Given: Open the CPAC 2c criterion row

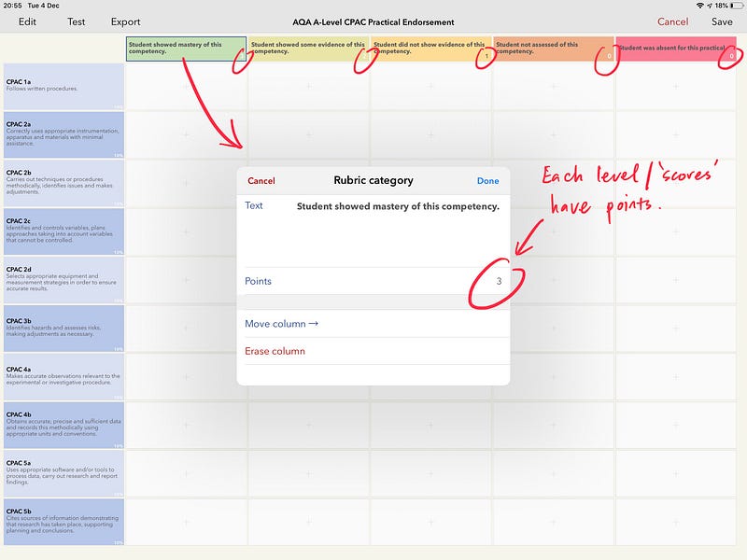Looking at the screenshot, I should point(63,231).
